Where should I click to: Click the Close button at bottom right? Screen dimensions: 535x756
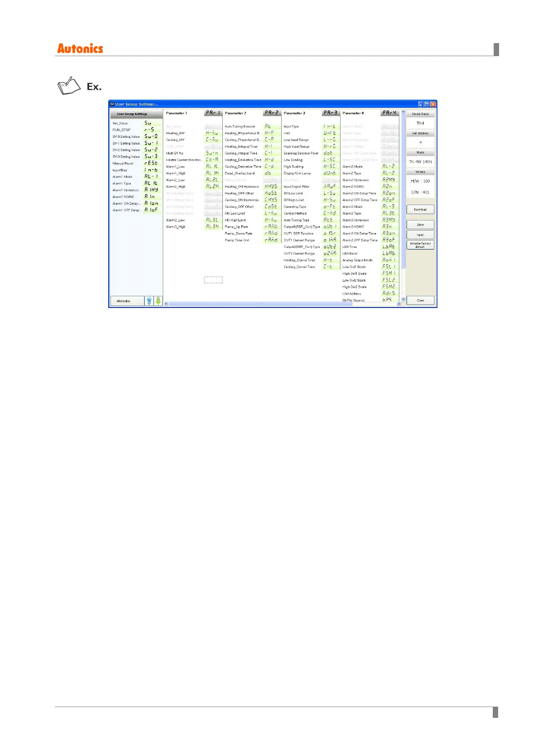pos(420,300)
